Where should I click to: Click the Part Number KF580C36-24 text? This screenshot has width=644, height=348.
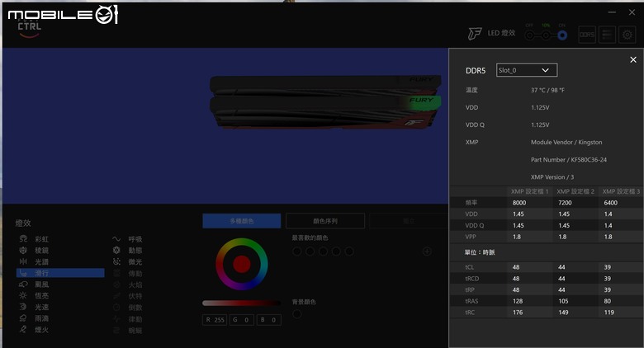click(x=568, y=160)
